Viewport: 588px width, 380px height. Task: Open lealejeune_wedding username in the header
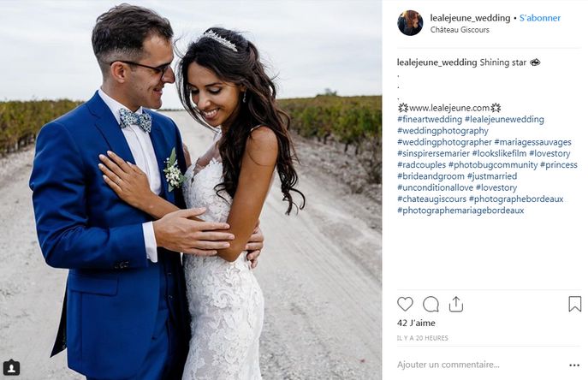coord(470,18)
